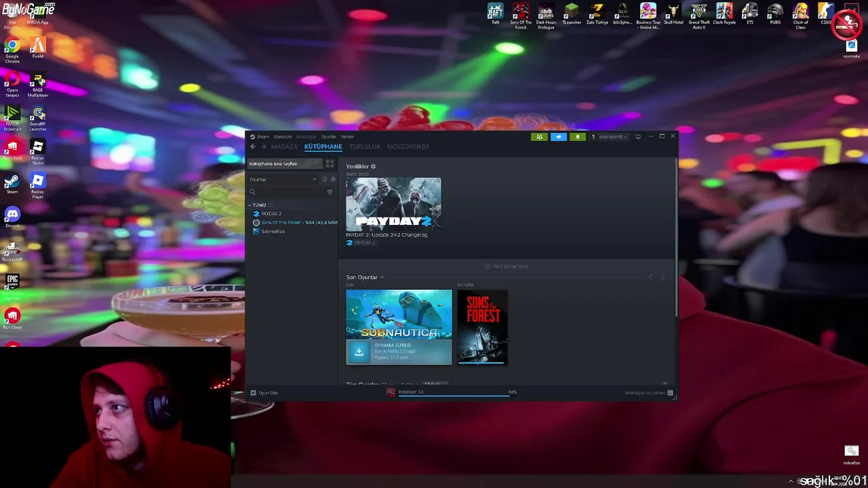Toggle the ready-to-play filter icon

[333, 180]
